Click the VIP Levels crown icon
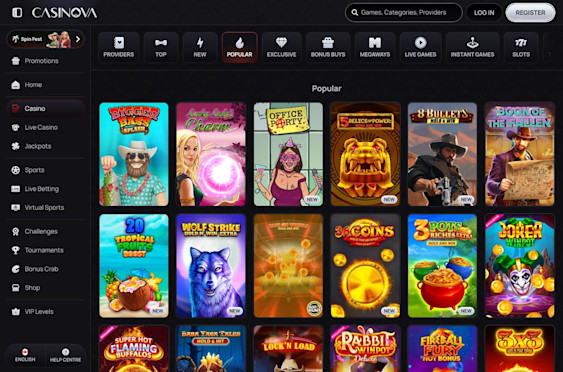Screen dimensions: 563x372 click(15, 312)
